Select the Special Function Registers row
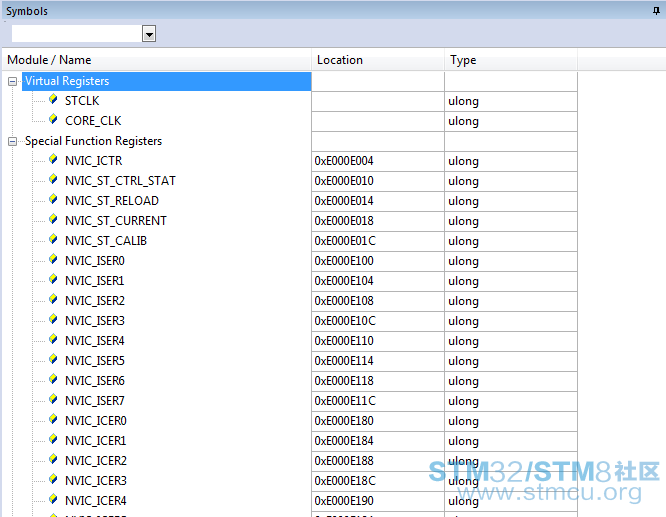Viewport: 666px width, 517px height. (x=93, y=141)
